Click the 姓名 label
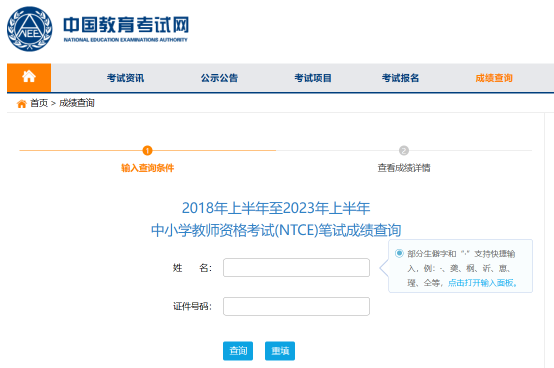Viewport: 554px width, 368px height. [x=192, y=268]
